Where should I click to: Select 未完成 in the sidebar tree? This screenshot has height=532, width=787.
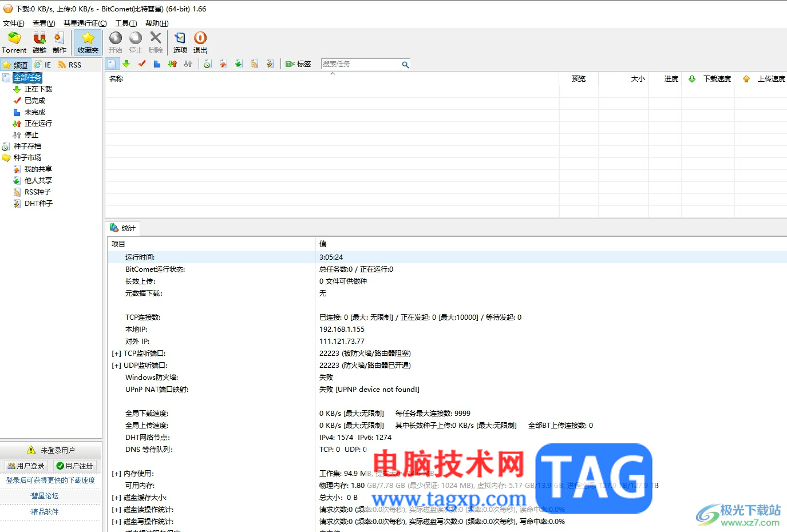click(x=35, y=112)
